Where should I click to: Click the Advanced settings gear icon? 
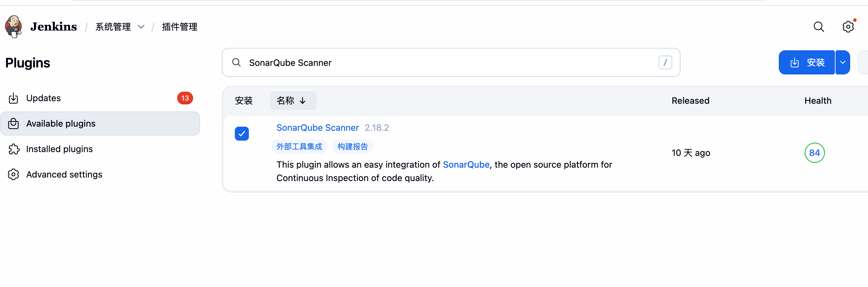[13, 174]
